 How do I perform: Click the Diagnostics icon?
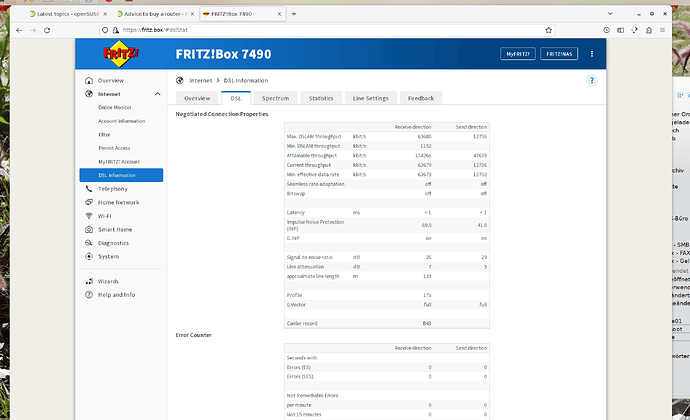(89, 243)
